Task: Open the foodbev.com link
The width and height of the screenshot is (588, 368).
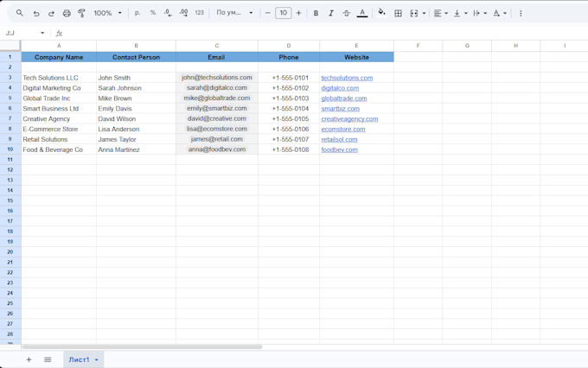Action: click(339, 149)
